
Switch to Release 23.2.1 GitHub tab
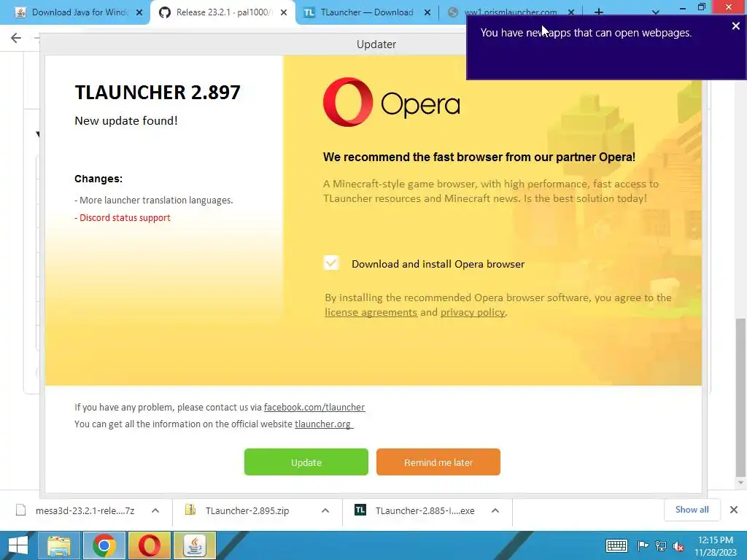222,12
